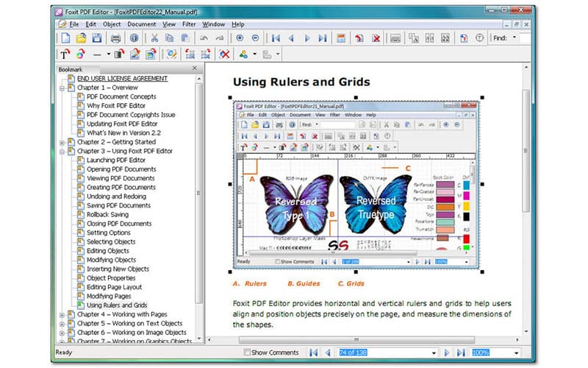Select the 'Object Properties' bookmark
The height and width of the screenshot is (368, 588).
point(111,278)
